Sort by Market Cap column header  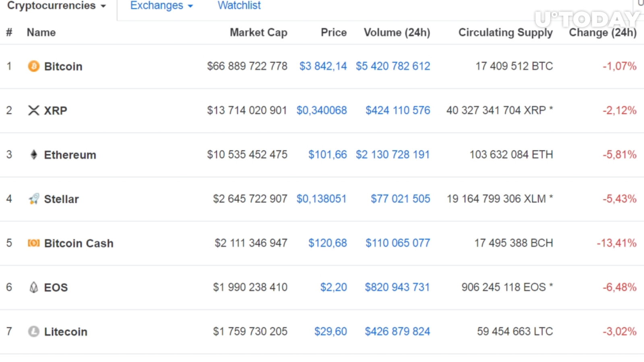(258, 33)
